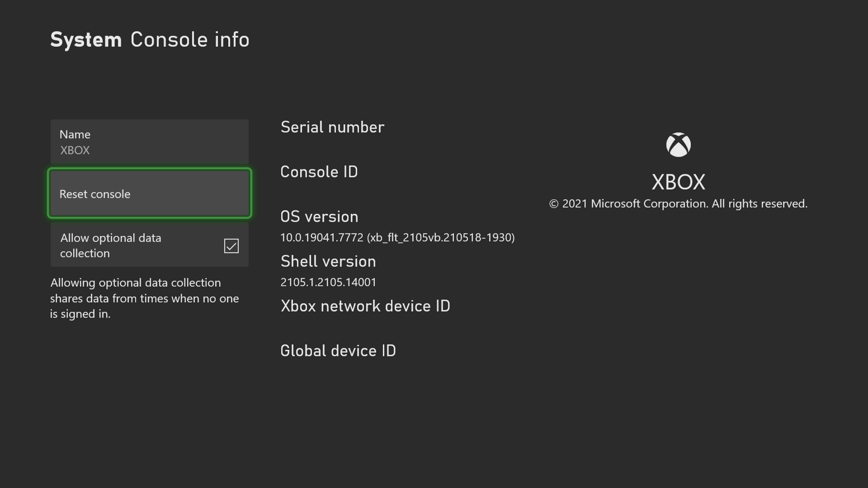Select the OS version label
The height and width of the screenshot is (488, 868).
(319, 216)
